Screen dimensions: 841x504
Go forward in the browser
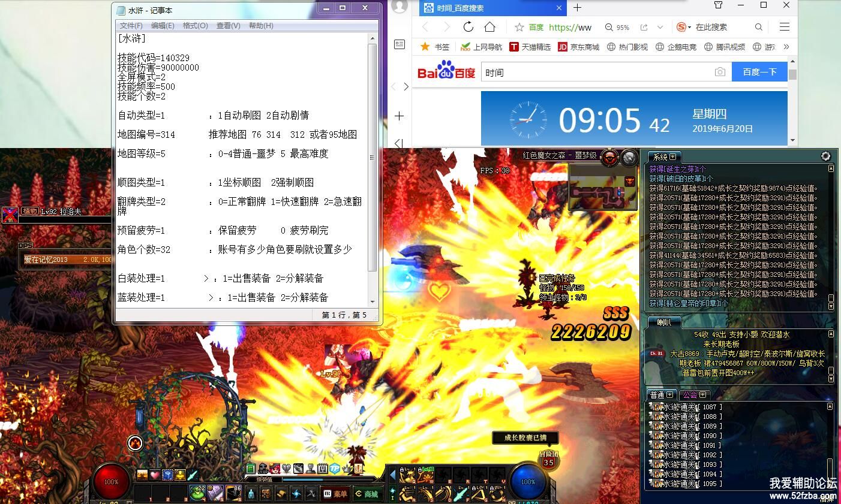446,27
